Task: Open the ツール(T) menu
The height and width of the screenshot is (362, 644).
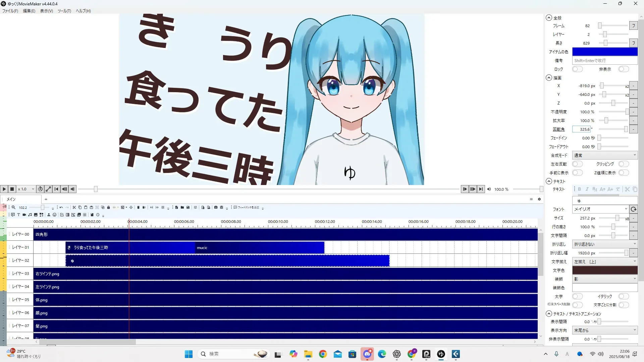Action: click(64, 11)
